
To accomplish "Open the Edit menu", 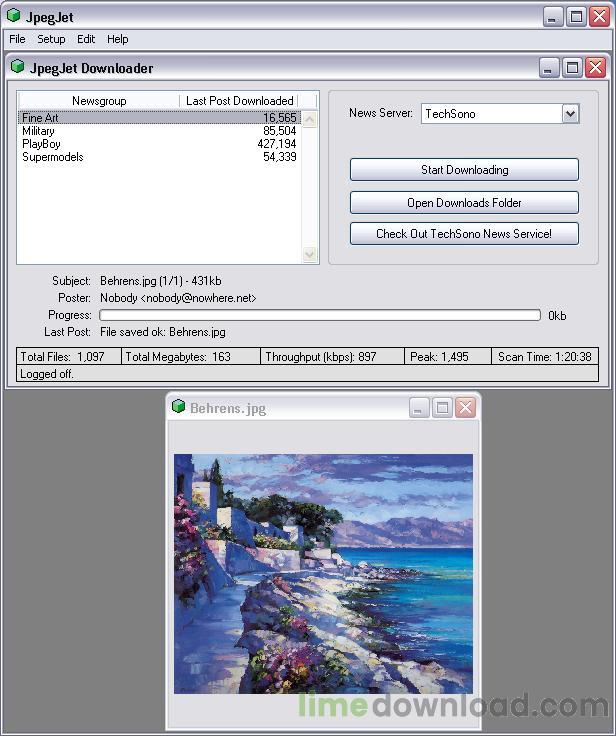I will [86, 39].
